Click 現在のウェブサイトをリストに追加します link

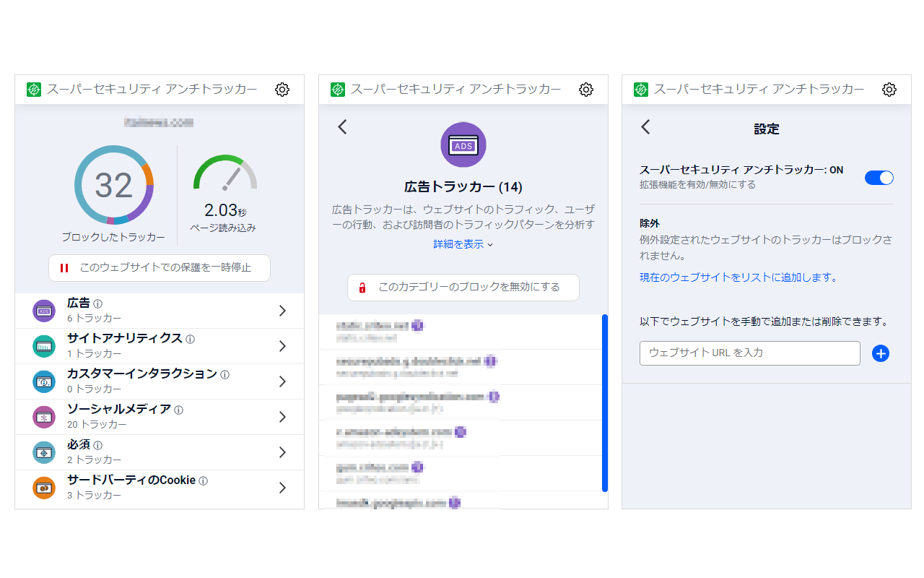coord(738,277)
